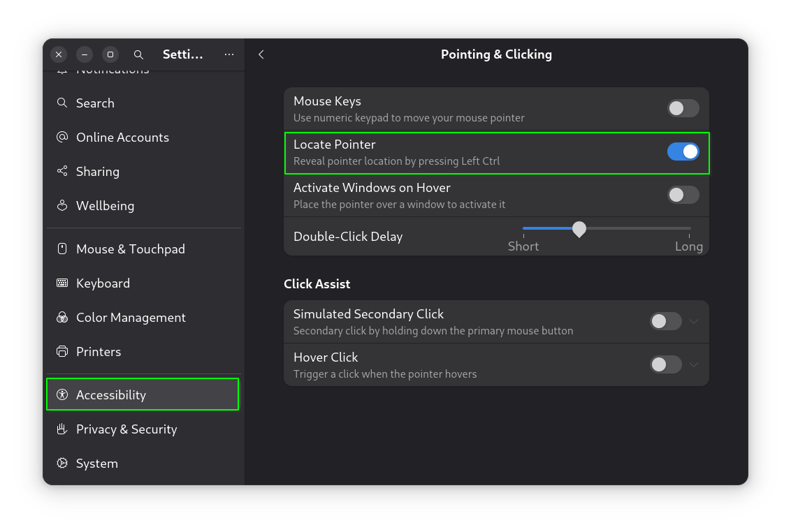Screen dimensions: 791x532
Task: Open Privacy & Security panel
Action: tap(126, 429)
